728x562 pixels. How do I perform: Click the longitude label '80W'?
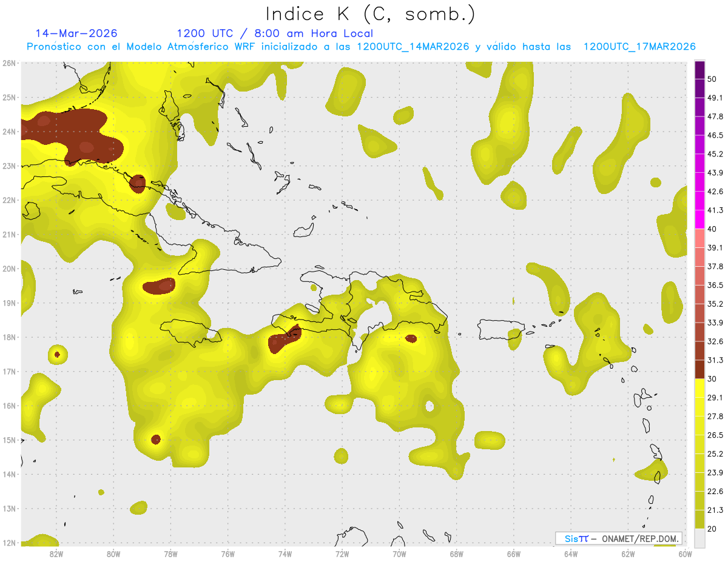pyautogui.click(x=113, y=554)
